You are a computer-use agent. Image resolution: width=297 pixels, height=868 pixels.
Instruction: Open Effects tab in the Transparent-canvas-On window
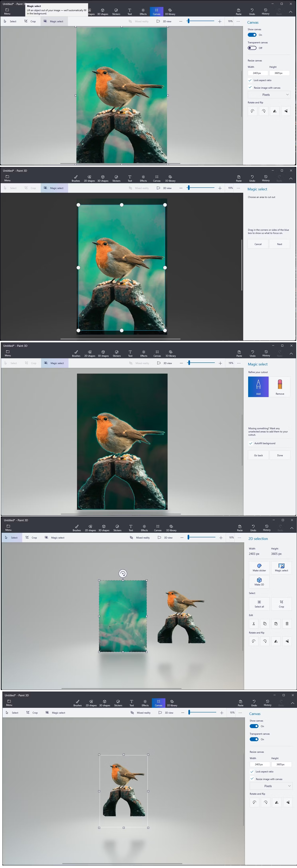tap(145, 703)
